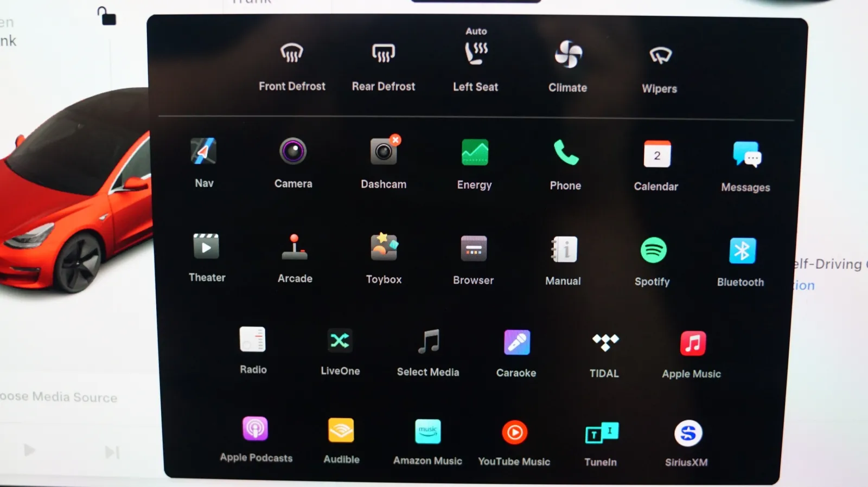Open the Caraoke app
The image size is (868, 487).
pos(516,343)
